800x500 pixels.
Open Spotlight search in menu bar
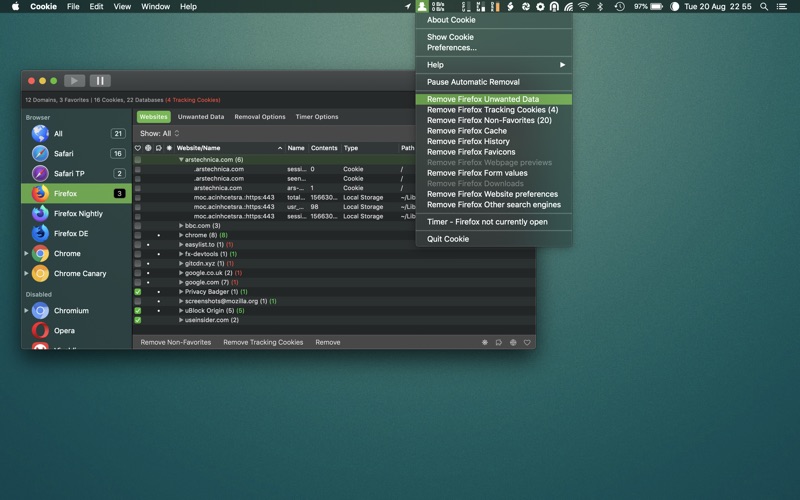(764, 6)
